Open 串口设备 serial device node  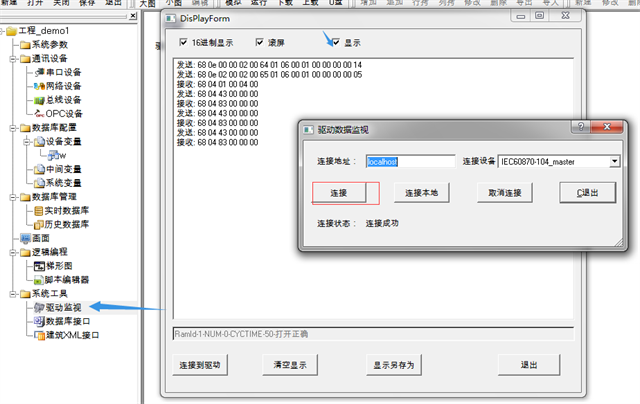point(63,72)
